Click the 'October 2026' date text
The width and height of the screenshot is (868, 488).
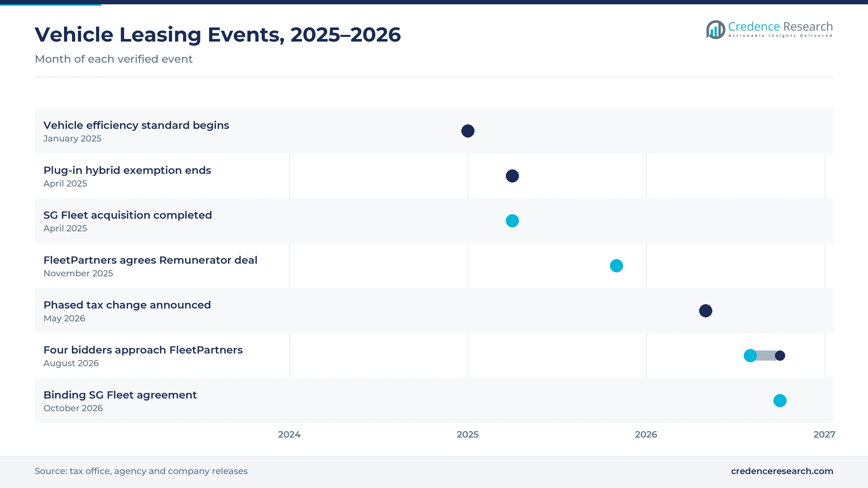73,408
